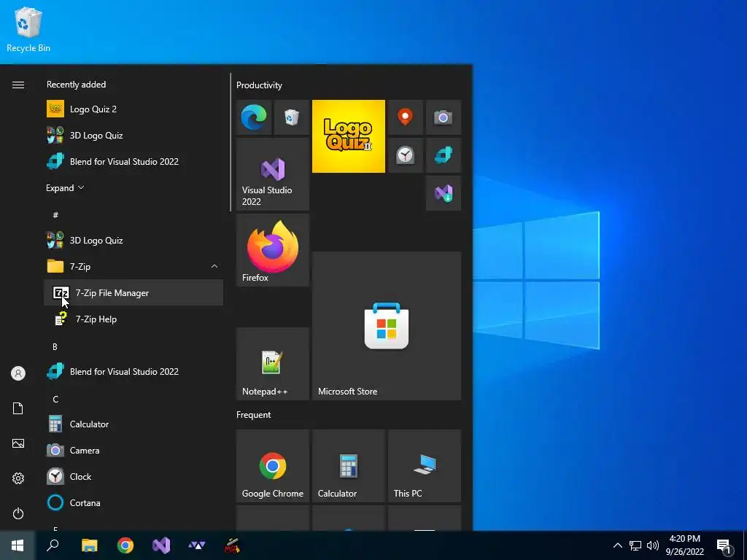Launch Cortana from the app list
Screen dimensions: 747x560
[133, 502]
